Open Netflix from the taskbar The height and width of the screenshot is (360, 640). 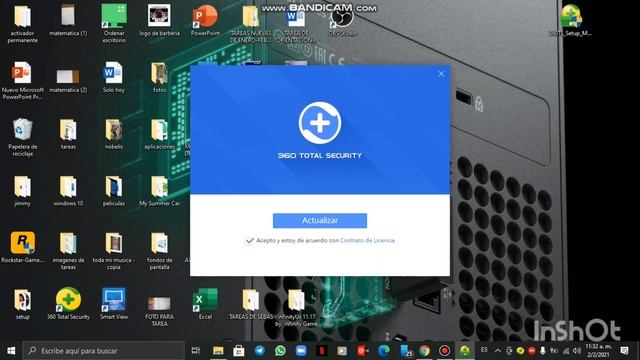click(x=322, y=351)
